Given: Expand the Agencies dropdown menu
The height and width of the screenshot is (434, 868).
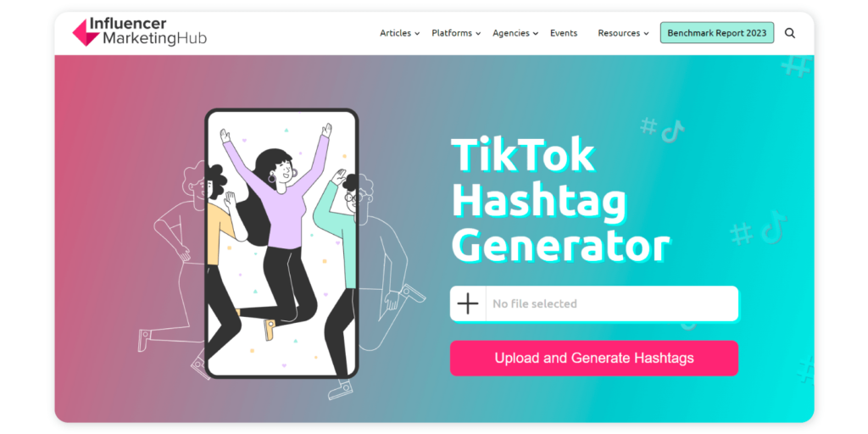Looking at the screenshot, I should (x=515, y=33).
